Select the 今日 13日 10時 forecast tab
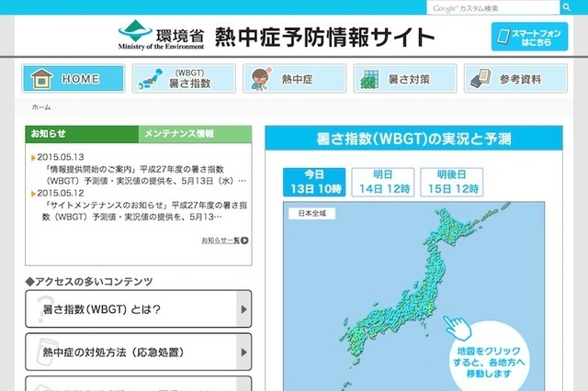 (314, 182)
